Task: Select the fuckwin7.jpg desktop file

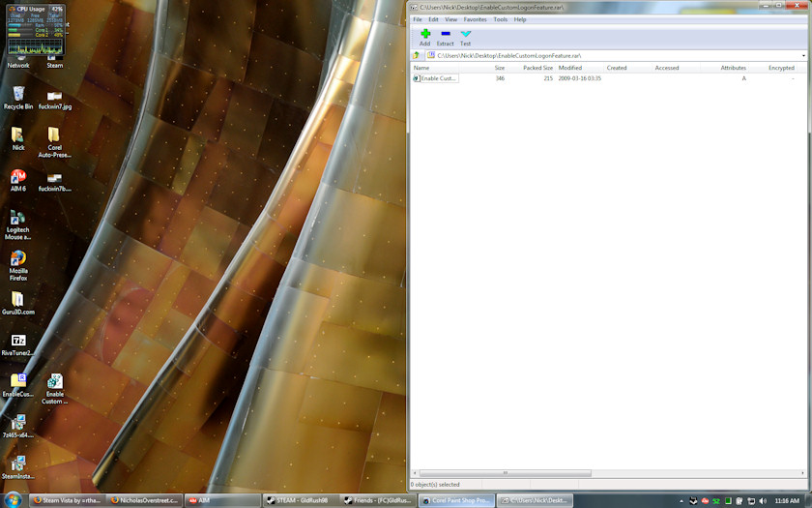Action: pyautogui.click(x=55, y=100)
